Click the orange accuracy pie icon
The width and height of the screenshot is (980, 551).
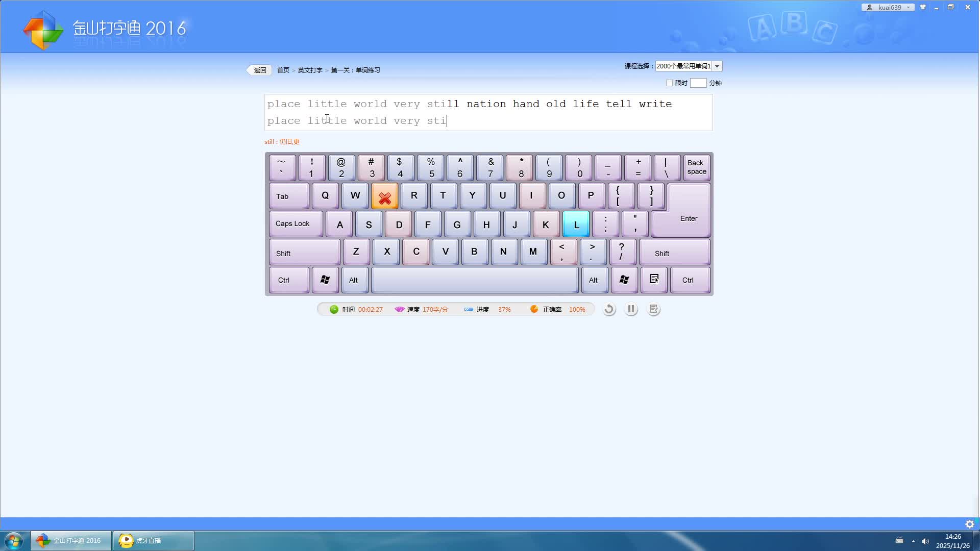tap(534, 309)
